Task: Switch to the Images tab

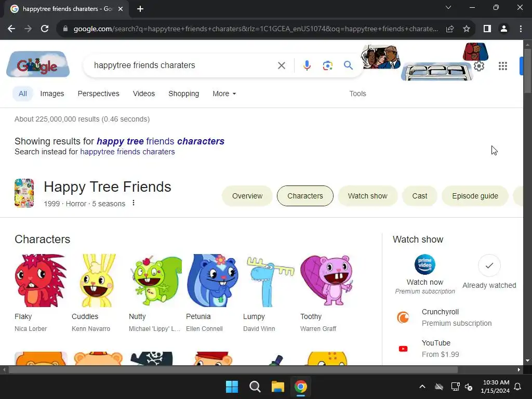Action: pos(52,94)
